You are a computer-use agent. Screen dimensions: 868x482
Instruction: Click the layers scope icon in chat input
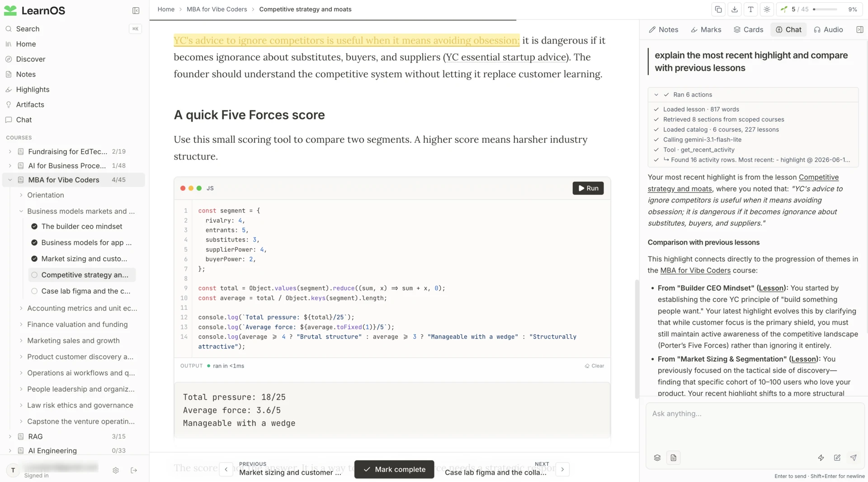657,458
